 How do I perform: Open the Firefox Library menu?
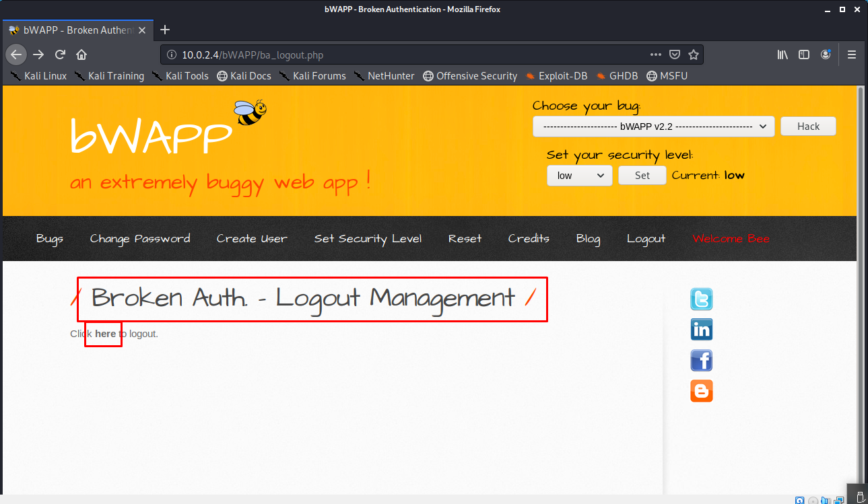pyautogui.click(x=782, y=55)
